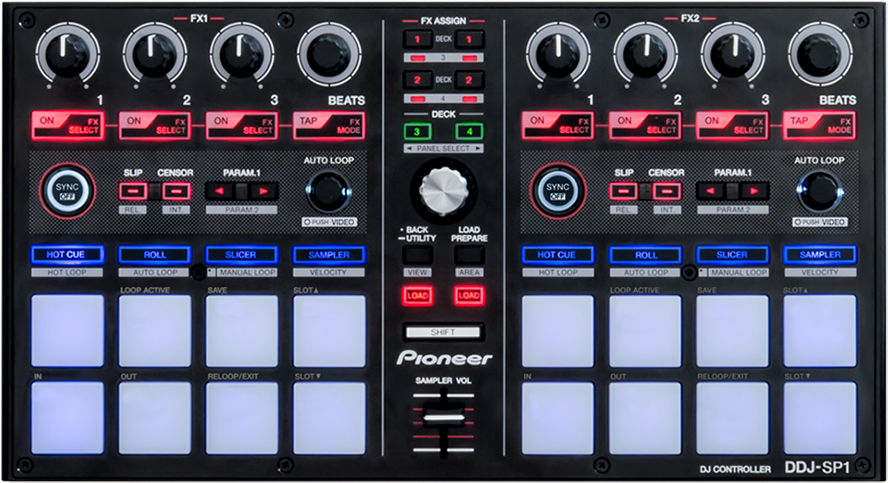The height and width of the screenshot is (483, 888).
Task: Switch left deck pads to SAMPLER mode
Action: [329, 255]
